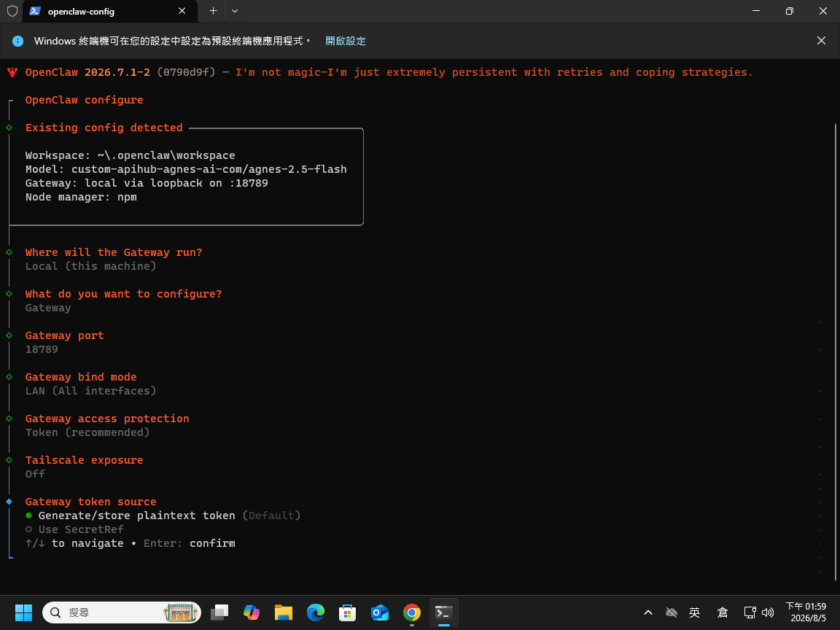Screen dimensions: 840x630
Task: Open network status tray icon
Action: tap(750, 612)
